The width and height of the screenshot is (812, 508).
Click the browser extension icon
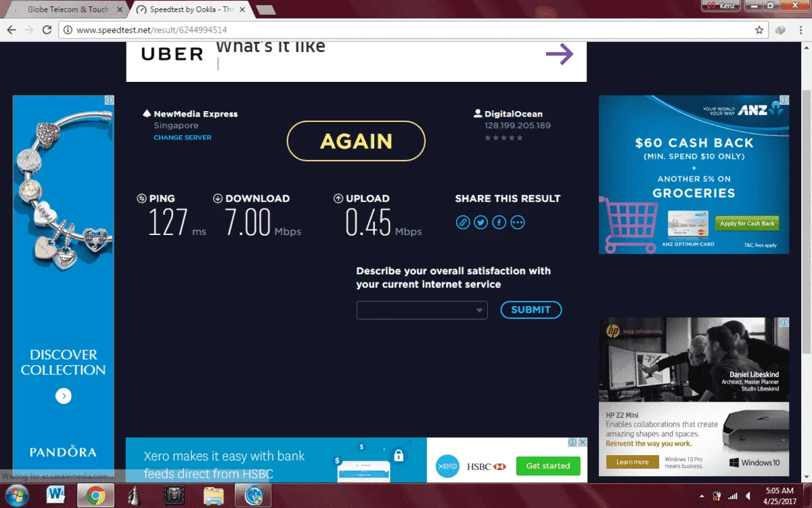pyautogui.click(x=781, y=30)
